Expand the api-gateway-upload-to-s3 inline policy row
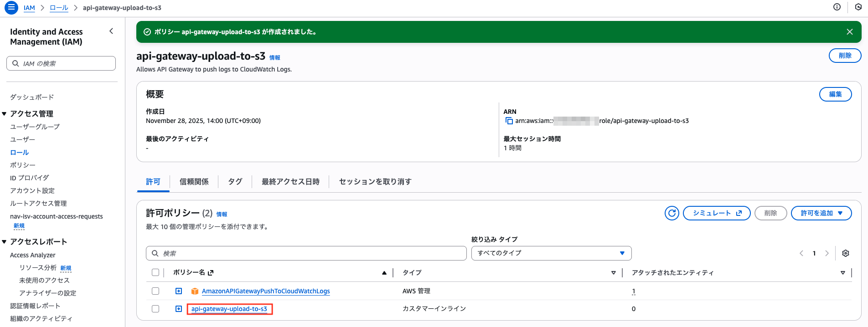 coord(179,309)
